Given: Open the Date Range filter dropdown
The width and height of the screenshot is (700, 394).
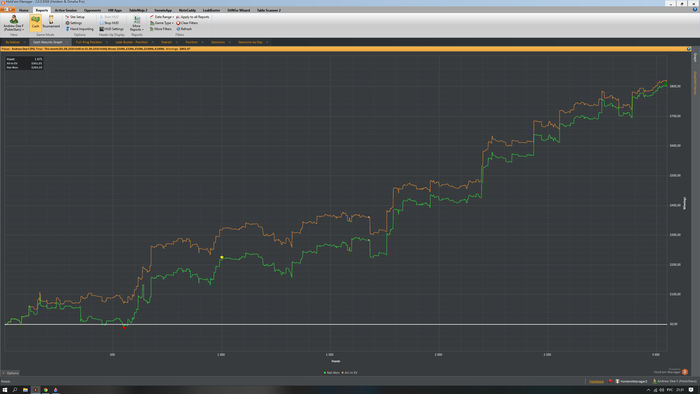Looking at the screenshot, I should (x=162, y=17).
